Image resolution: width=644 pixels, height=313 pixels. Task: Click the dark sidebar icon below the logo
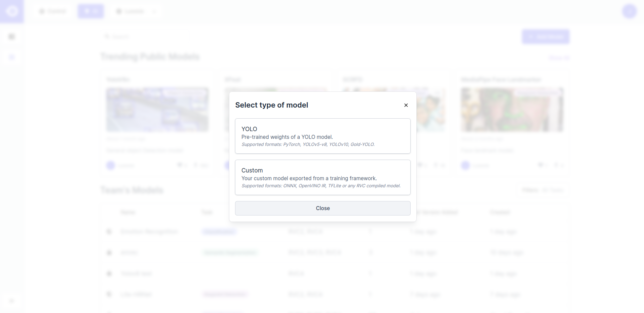(12, 37)
